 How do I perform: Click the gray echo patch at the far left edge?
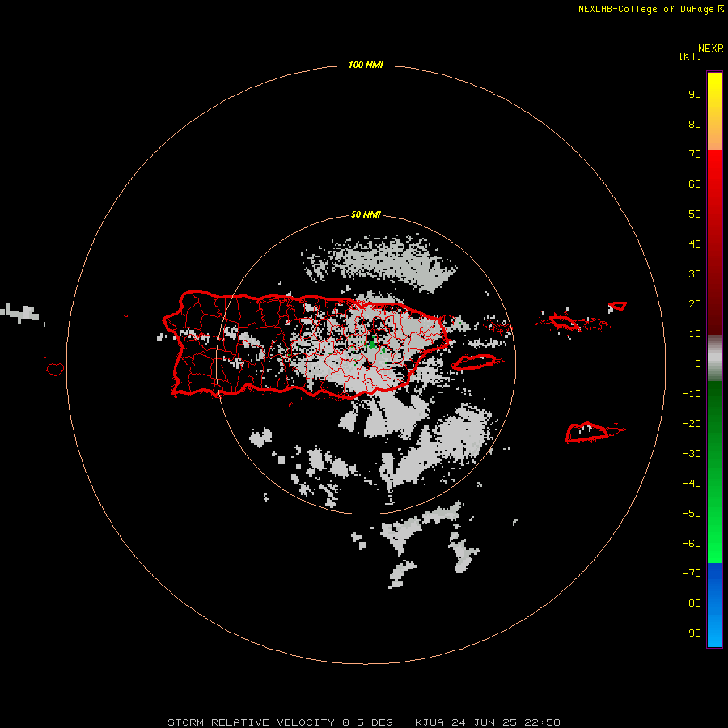coord(19,312)
